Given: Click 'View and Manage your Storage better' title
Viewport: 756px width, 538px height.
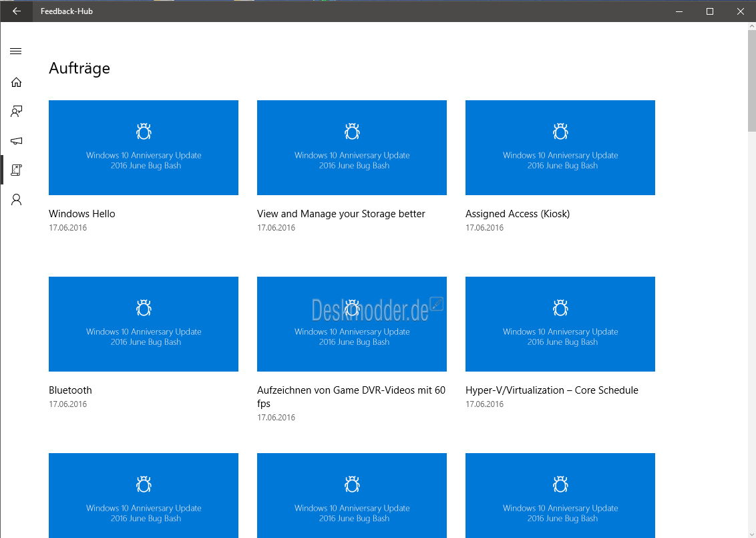Looking at the screenshot, I should point(341,214).
